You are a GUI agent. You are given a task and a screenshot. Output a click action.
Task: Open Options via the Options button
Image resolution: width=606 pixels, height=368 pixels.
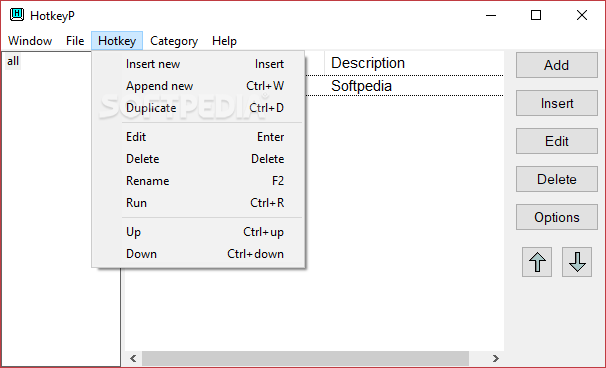point(557,217)
